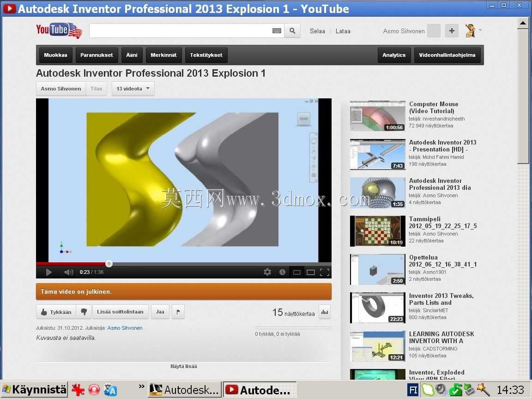Play the video with play button
The image size is (532, 399).
pos(48,272)
